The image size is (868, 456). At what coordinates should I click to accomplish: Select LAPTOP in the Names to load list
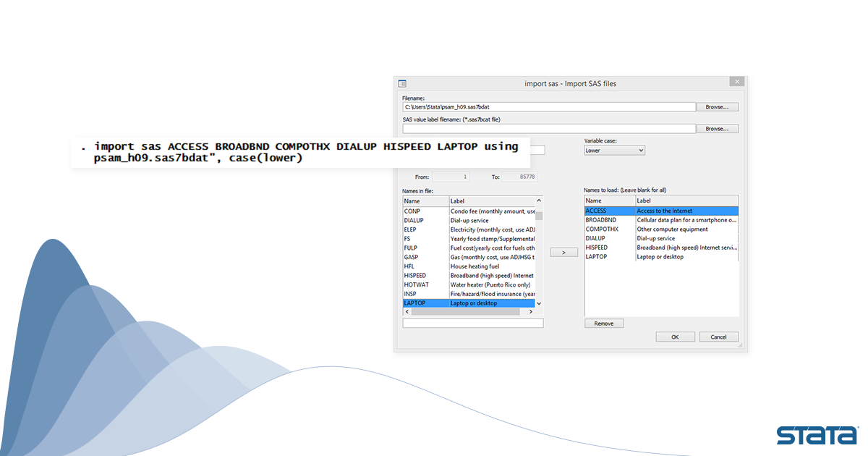tap(661, 257)
